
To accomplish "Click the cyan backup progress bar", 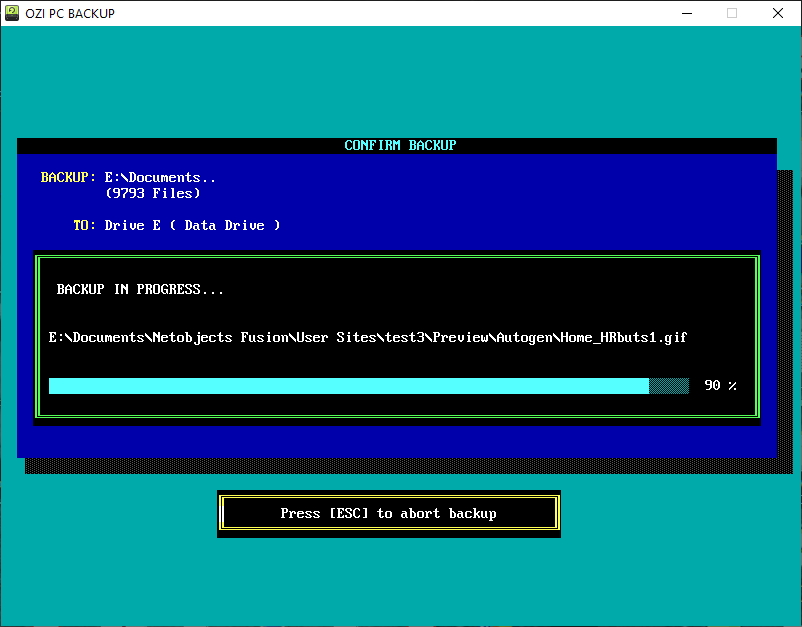I will point(348,385).
